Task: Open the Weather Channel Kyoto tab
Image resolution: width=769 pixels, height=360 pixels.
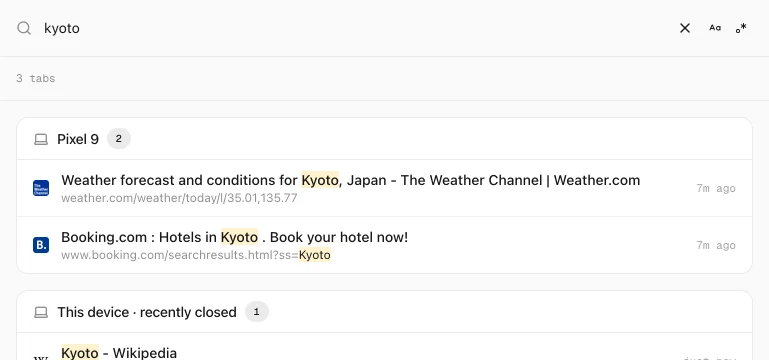Action: coord(384,188)
